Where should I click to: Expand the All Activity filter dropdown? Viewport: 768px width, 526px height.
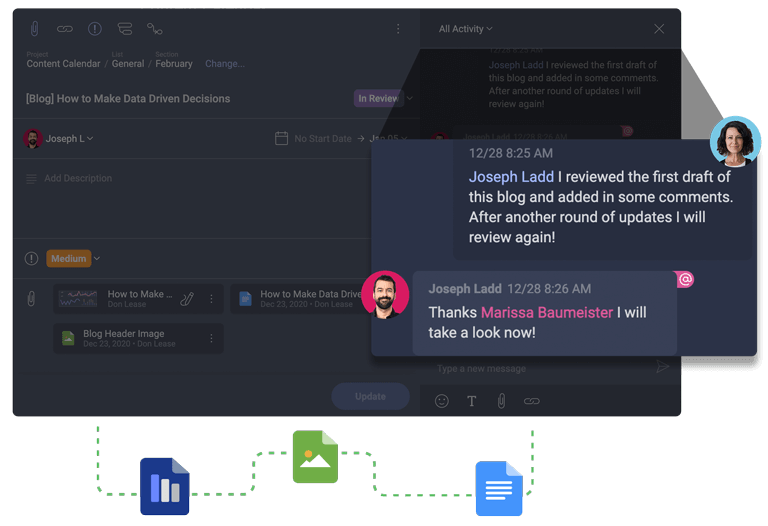[x=465, y=29]
